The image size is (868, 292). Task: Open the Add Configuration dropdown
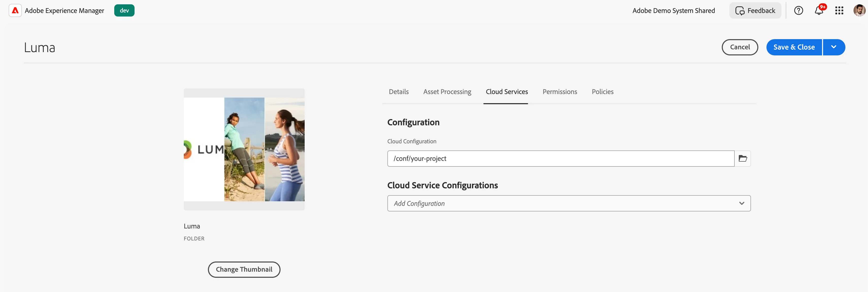click(569, 203)
